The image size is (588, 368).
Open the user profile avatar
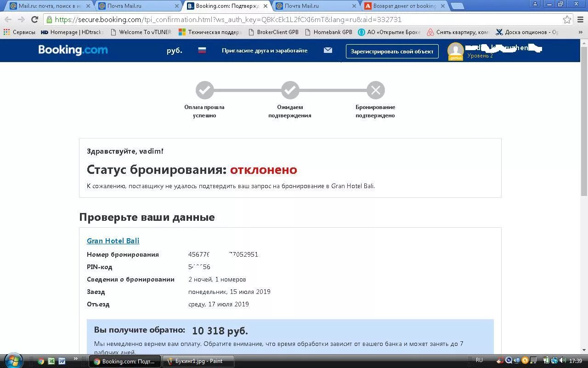pyautogui.click(x=456, y=52)
